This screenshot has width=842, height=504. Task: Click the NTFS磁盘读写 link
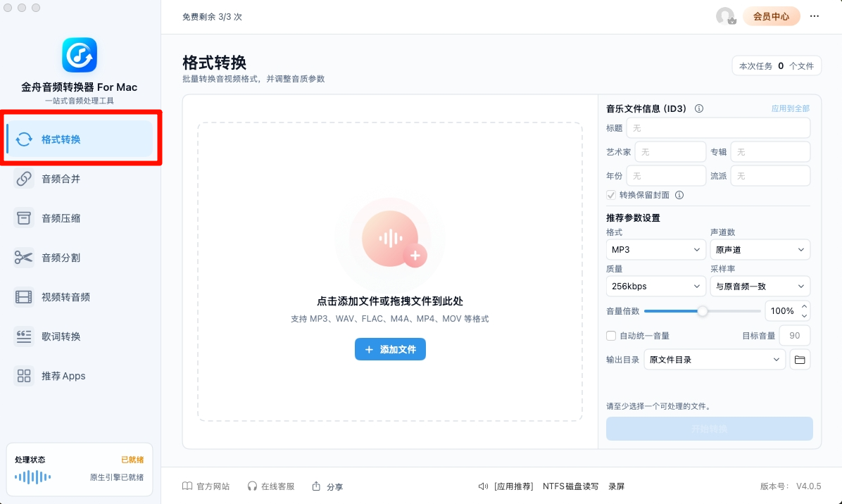pos(570,486)
